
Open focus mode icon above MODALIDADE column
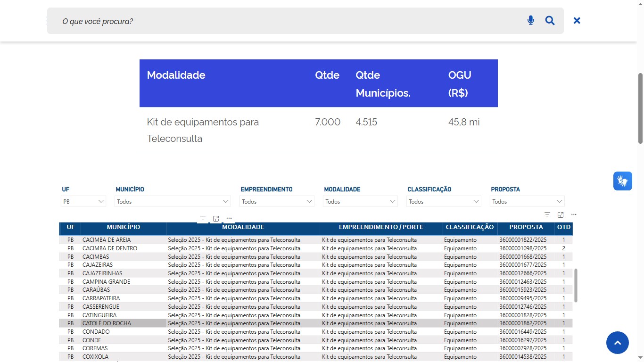click(x=216, y=218)
